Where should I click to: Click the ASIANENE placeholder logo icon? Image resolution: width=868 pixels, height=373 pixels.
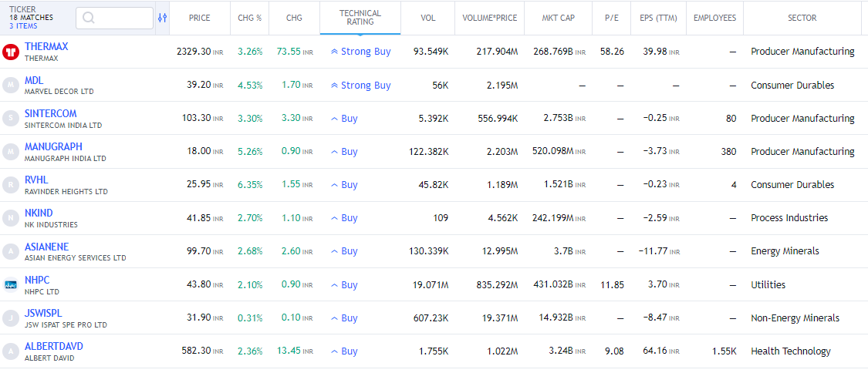[x=11, y=251]
